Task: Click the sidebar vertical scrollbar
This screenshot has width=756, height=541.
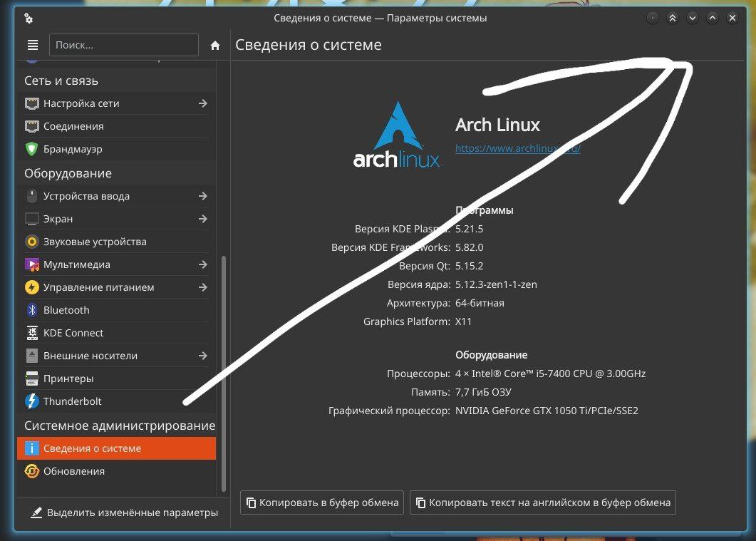Action: tap(224, 373)
